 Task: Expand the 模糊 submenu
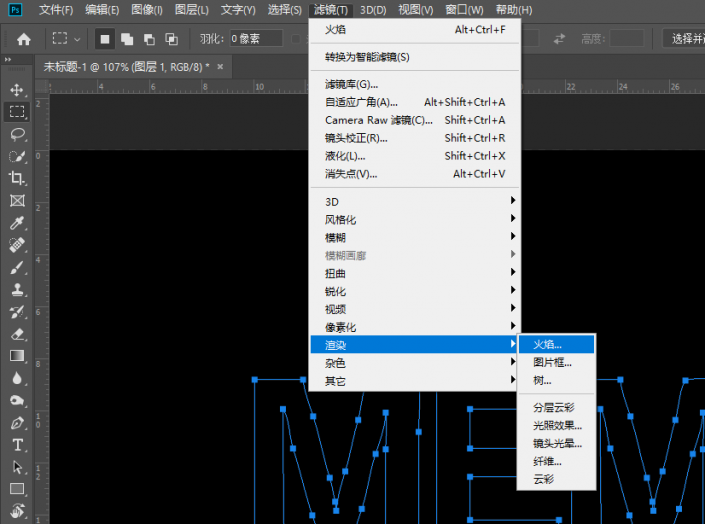(413, 237)
